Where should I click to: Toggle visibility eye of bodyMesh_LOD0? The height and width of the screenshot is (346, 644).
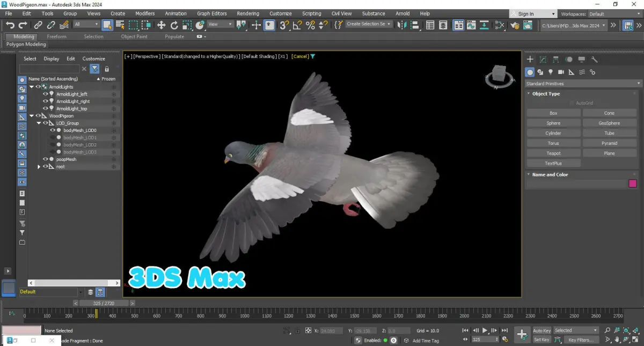(x=53, y=130)
